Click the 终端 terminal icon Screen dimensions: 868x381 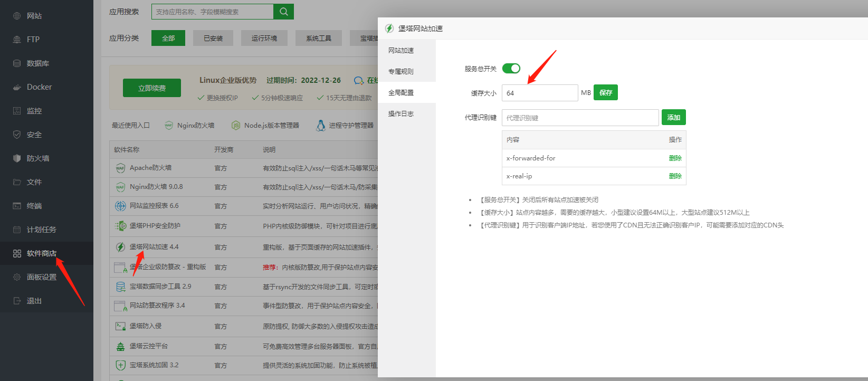pyautogui.click(x=17, y=206)
